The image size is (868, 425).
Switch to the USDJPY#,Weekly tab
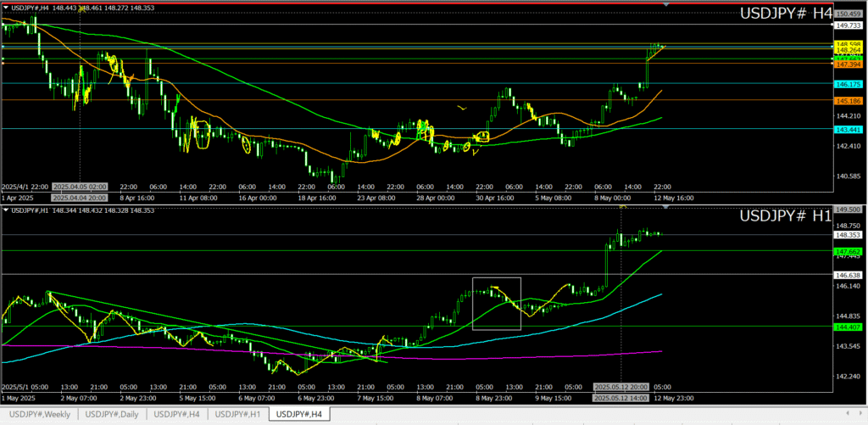(x=40, y=414)
